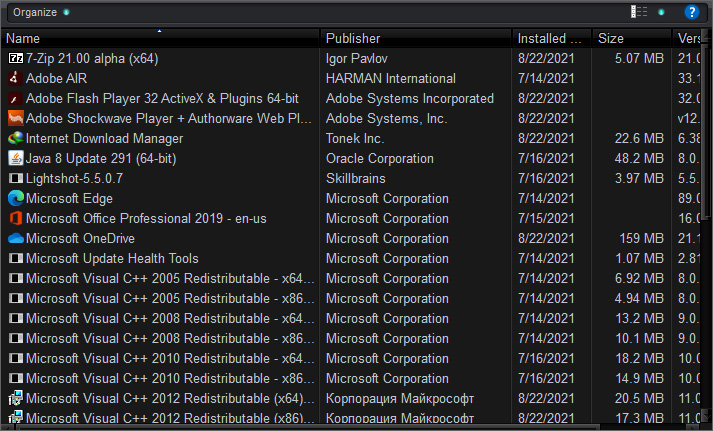Click the Igor Pavlov publisher cell
The image size is (713, 431).
pyautogui.click(x=356, y=58)
